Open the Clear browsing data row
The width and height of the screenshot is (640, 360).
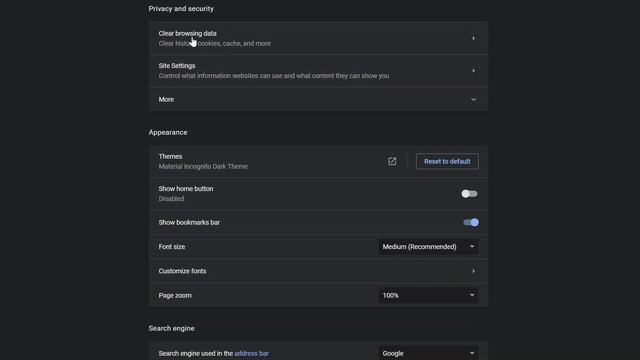318,38
